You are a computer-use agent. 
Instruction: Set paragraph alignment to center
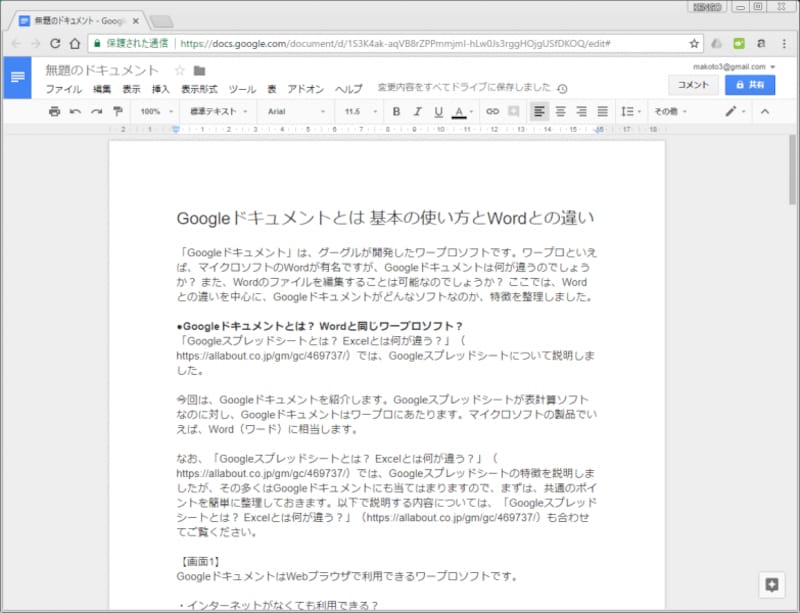coord(561,112)
